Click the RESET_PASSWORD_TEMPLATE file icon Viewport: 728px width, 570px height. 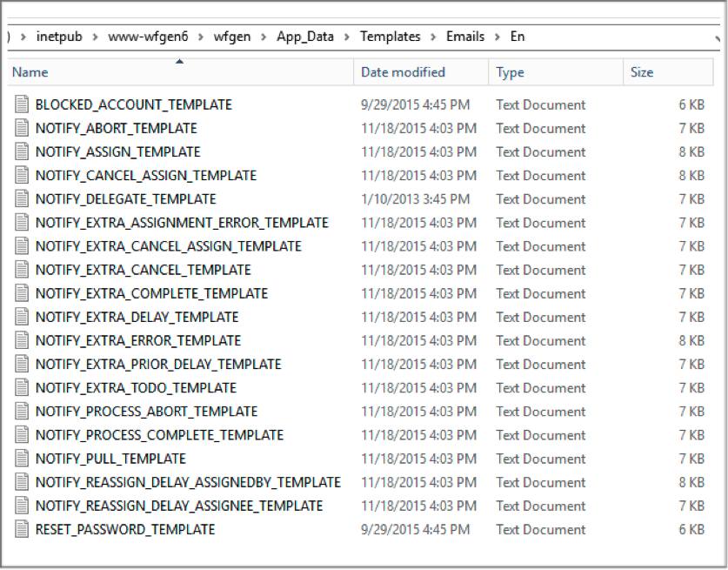22,529
